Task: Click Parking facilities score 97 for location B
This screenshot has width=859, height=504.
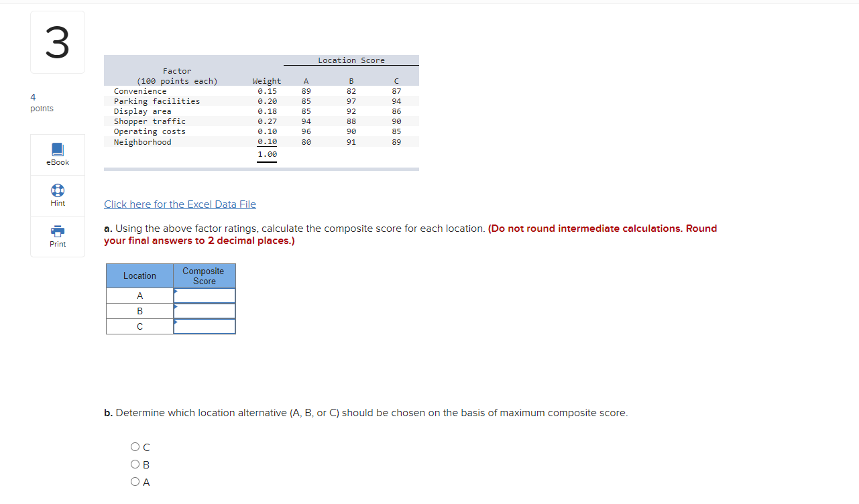Action: 351,101
